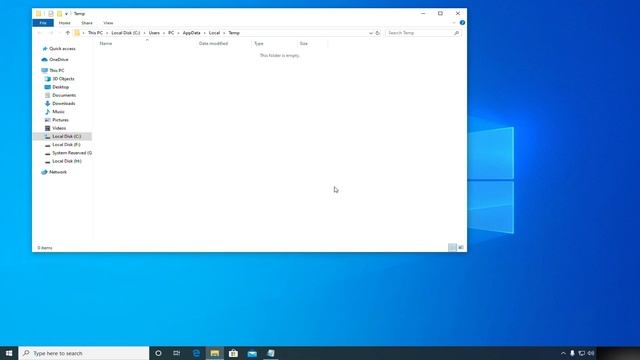
Task: Select 'AppData' breadcrumb segment
Action: [x=191, y=33]
